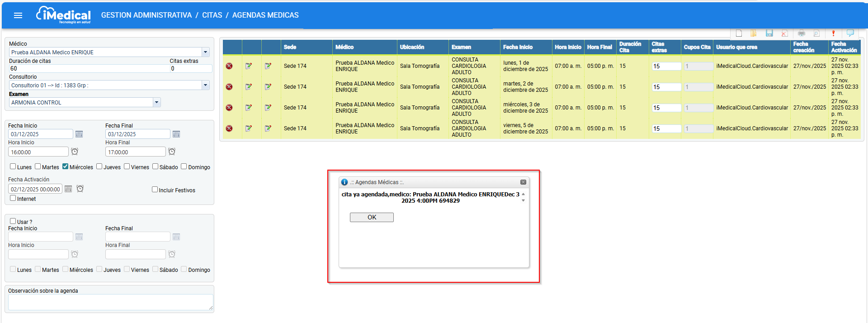Open the hamburger navigation menu
The height and width of the screenshot is (323, 868).
[x=18, y=15]
